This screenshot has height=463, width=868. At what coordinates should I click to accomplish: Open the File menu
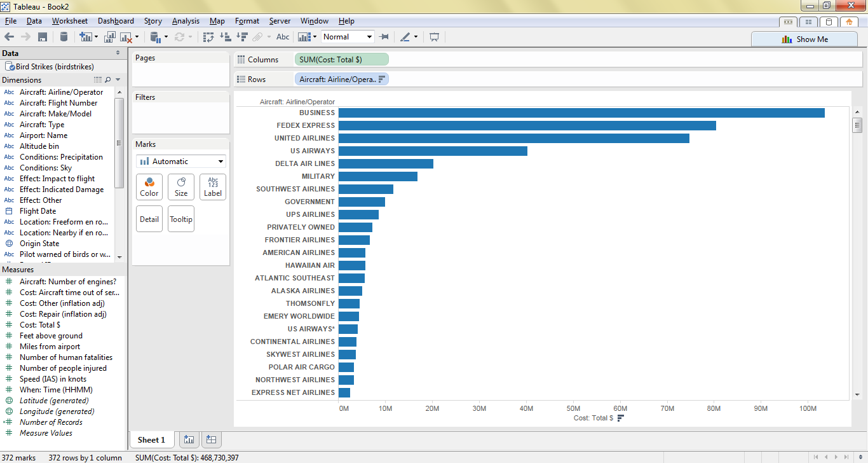pyautogui.click(x=10, y=21)
